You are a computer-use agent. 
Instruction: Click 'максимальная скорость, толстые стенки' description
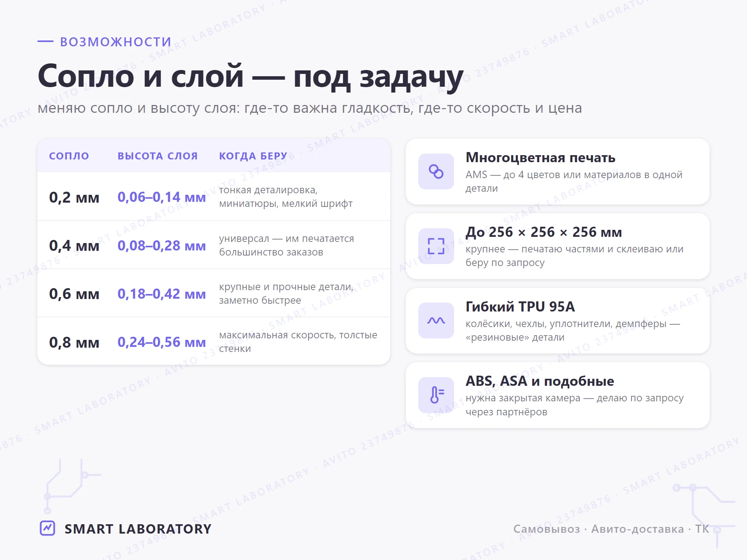point(298,341)
